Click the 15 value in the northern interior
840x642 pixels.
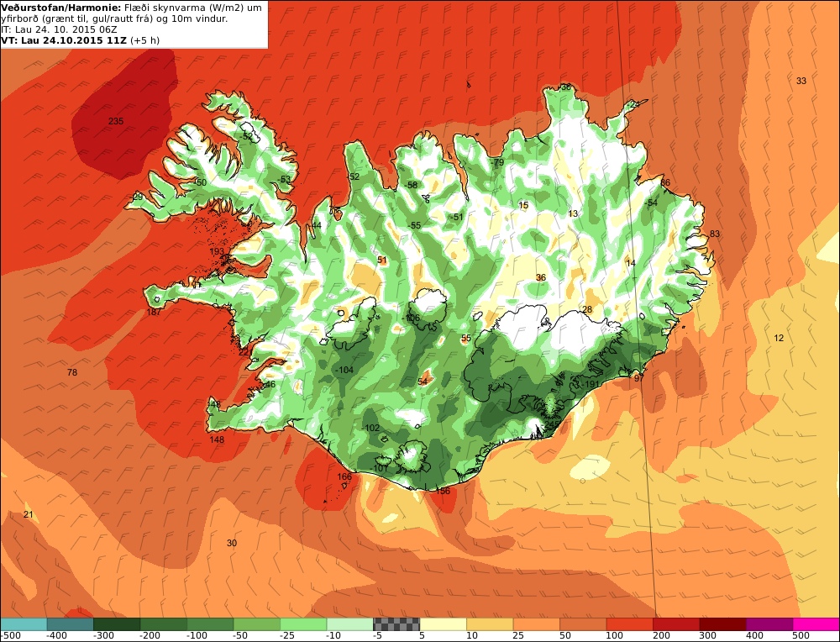click(x=523, y=205)
